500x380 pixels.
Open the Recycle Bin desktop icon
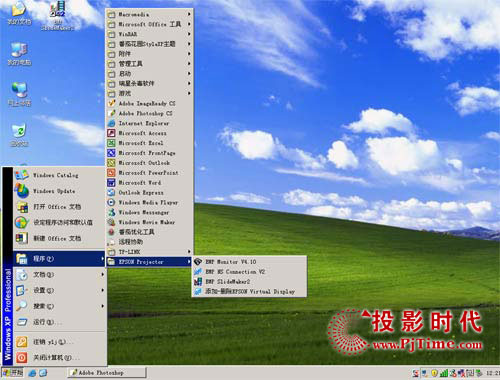[x=19, y=135]
